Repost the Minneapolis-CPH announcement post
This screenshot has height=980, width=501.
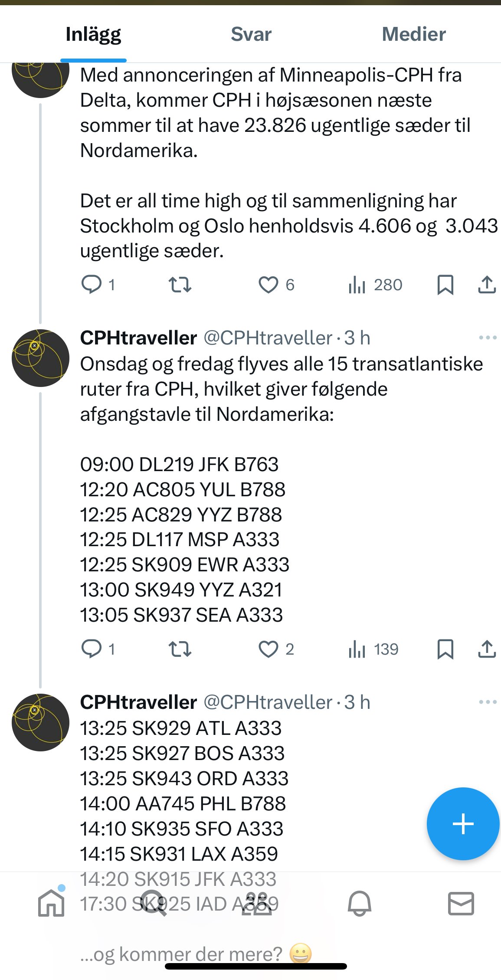tap(180, 285)
